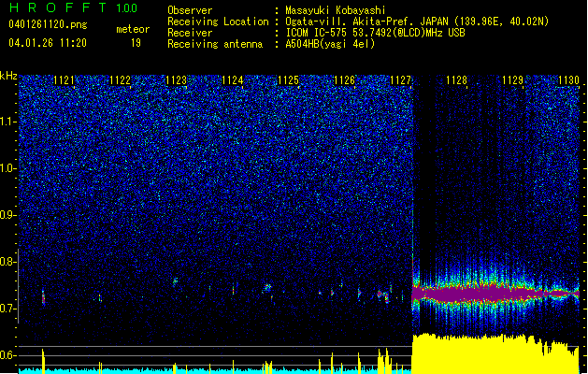Click the 1127 time marker
Image resolution: width=588 pixels, height=374 pixels.
click(x=400, y=80)
